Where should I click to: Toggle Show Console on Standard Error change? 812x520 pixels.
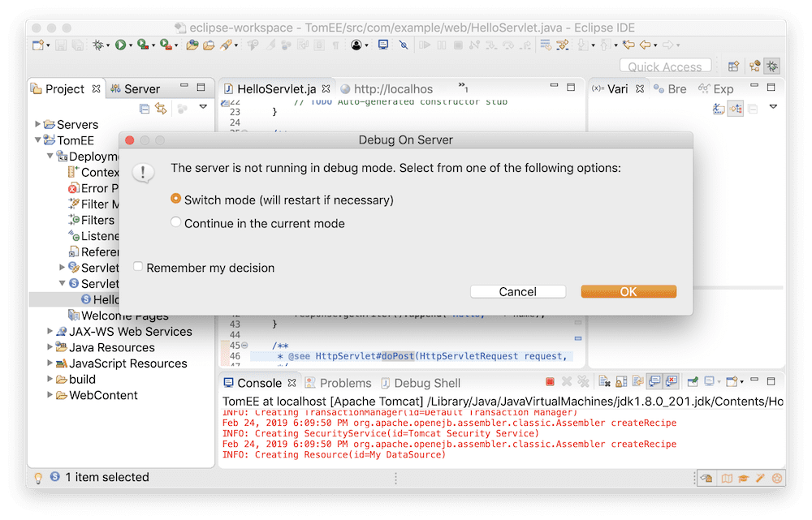click(x=672, y=382)
